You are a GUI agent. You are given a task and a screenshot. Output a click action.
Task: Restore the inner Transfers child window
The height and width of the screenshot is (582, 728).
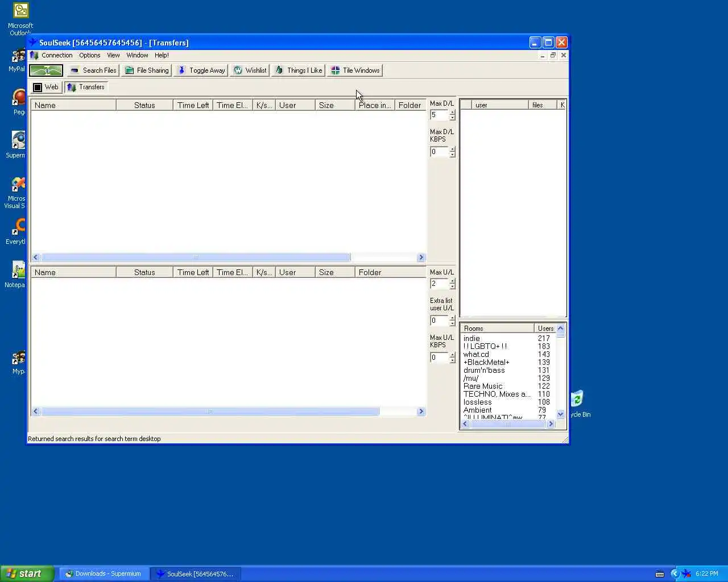[x=553, y=55]
